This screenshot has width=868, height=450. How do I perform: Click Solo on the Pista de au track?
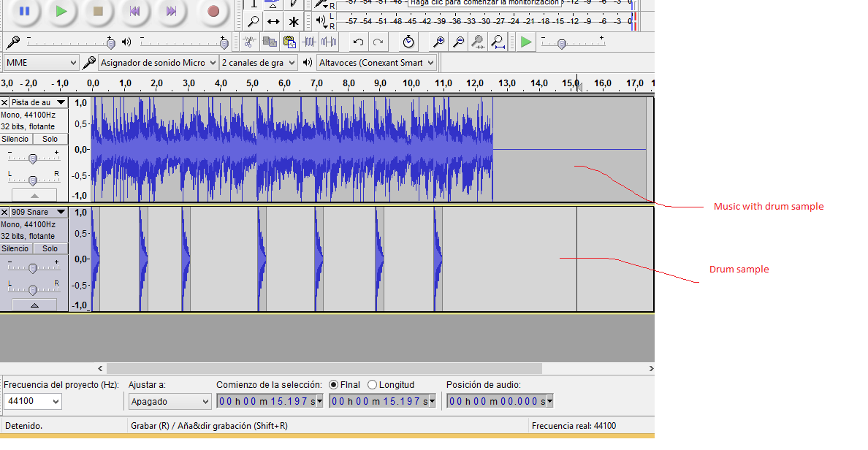pyautogui.click(x=50, y=139)
